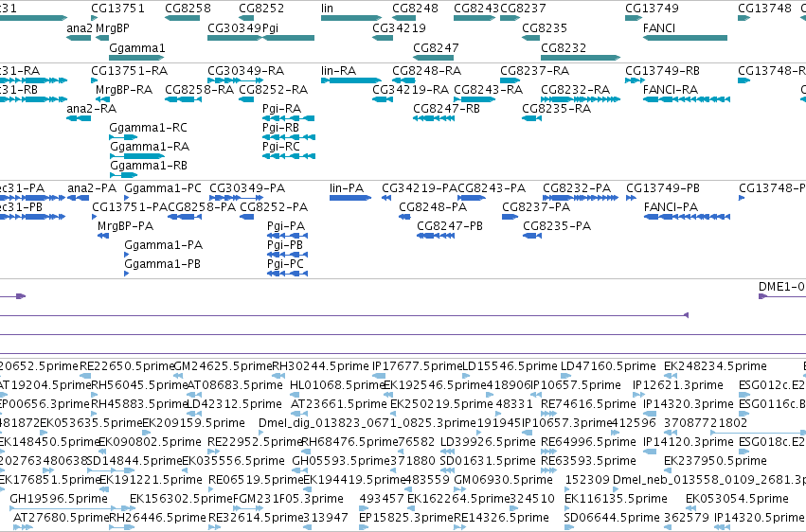Click the CG13751-PA protein label
Viewport: 806px width, 532px height.
pos(130,207)
